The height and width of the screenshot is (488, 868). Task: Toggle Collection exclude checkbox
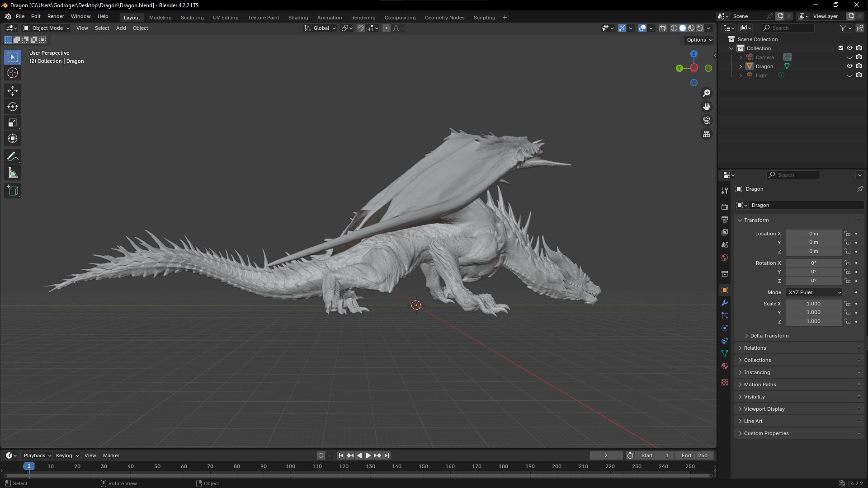[x=841, y=48]
